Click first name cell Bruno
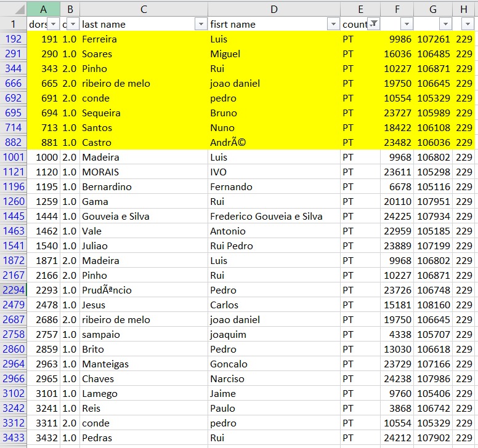 (274, 113)
